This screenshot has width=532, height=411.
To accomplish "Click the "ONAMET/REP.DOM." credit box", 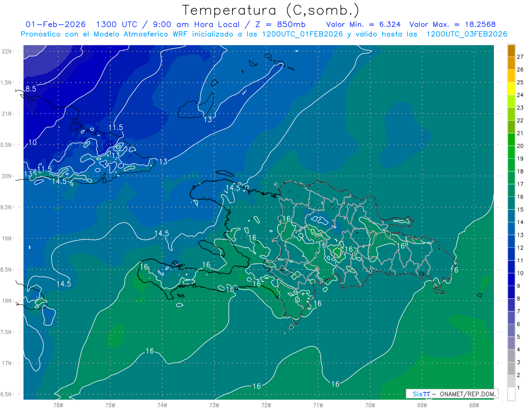I will pos(452,394).
